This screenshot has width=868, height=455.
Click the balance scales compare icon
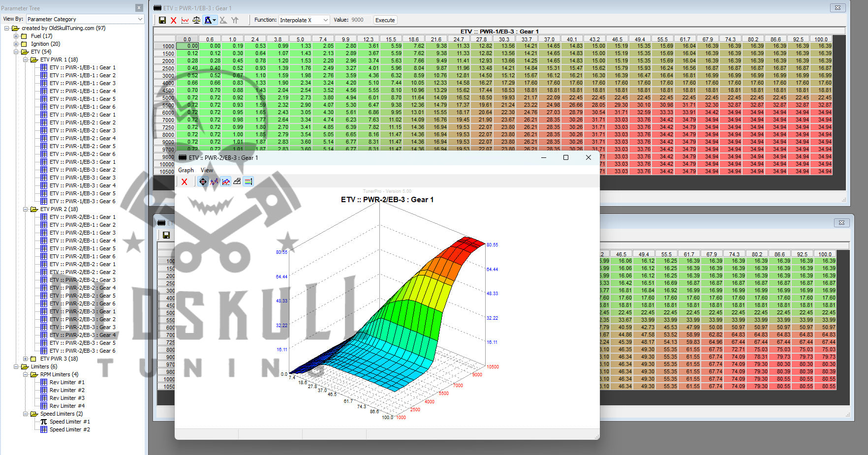coord(196,20)
